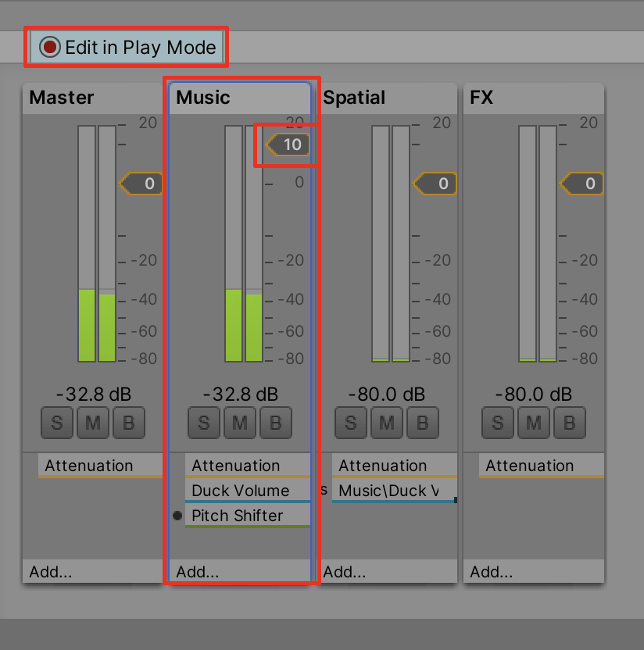
Task: Click the Spatial volume fader handle
Action: 435,184
